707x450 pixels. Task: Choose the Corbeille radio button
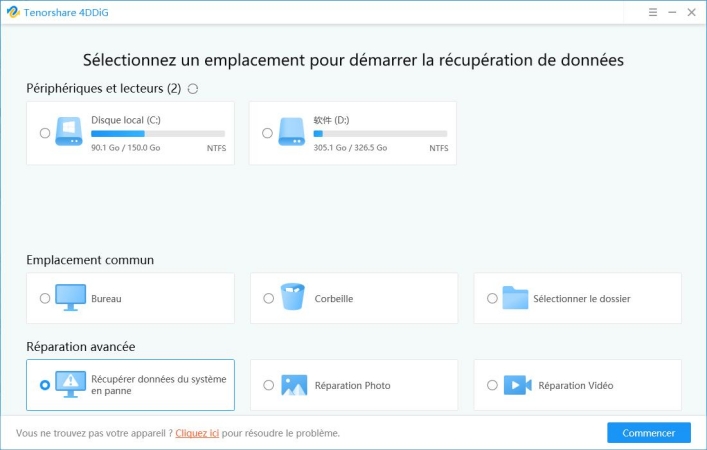click(268, 298)
